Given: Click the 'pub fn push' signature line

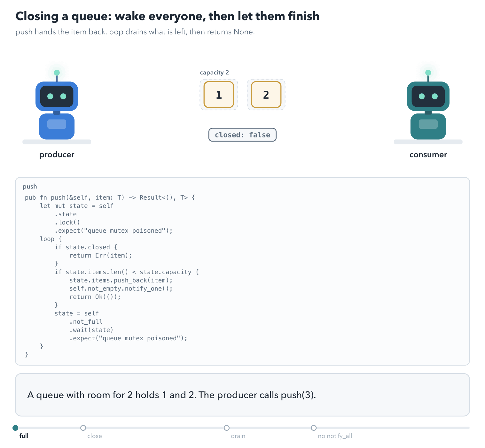Looking at the screenshot, I should coord(110,197).
